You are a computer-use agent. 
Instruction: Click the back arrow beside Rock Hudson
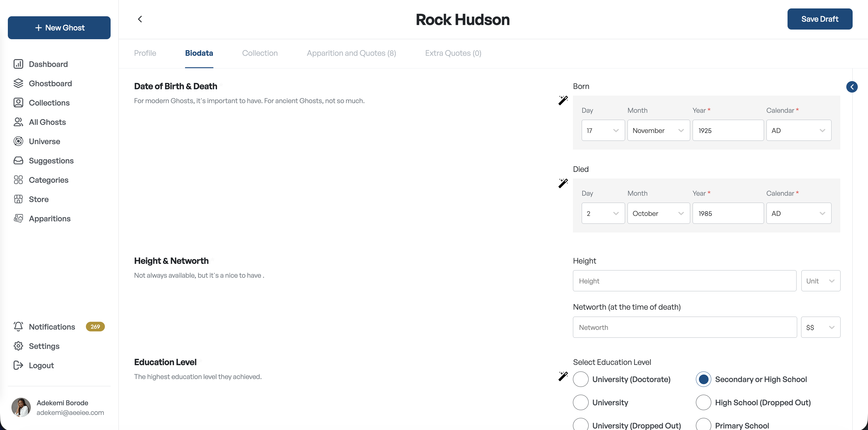tap(140, 19)
